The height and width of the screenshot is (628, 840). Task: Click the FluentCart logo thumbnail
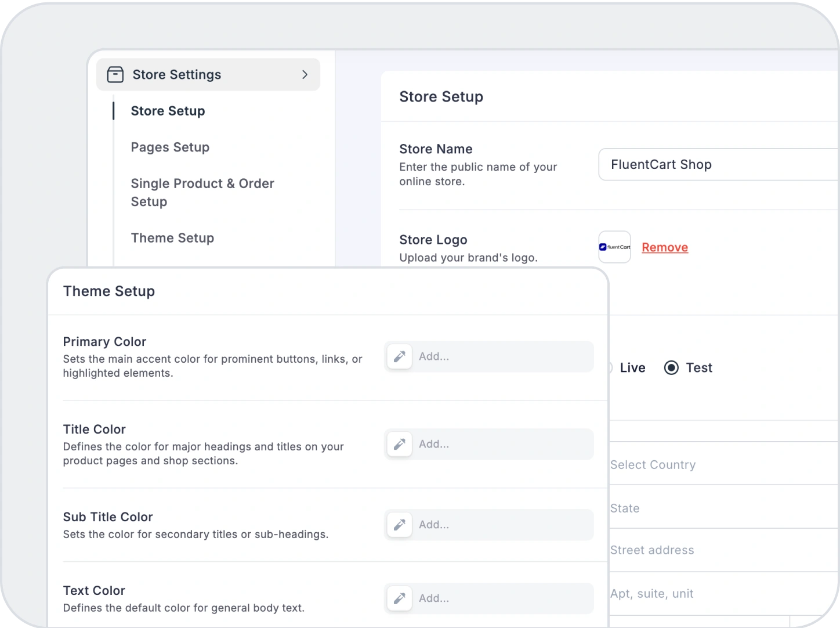(x=614, y=247)
